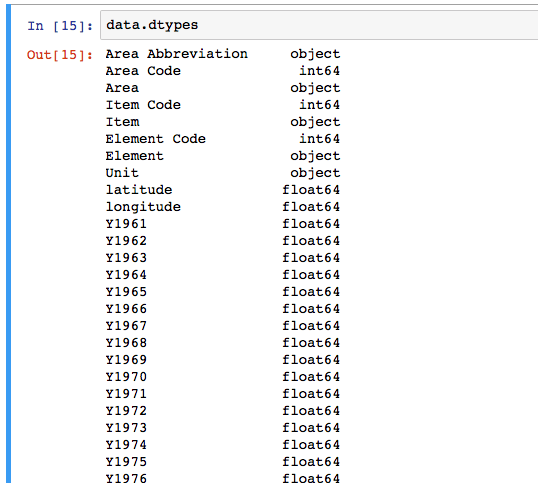The width and height of the screenshot is (538, 483).
Task: Click the float64 dtype beside latitude
Action: pyautogui.click(x=311, y=190)
